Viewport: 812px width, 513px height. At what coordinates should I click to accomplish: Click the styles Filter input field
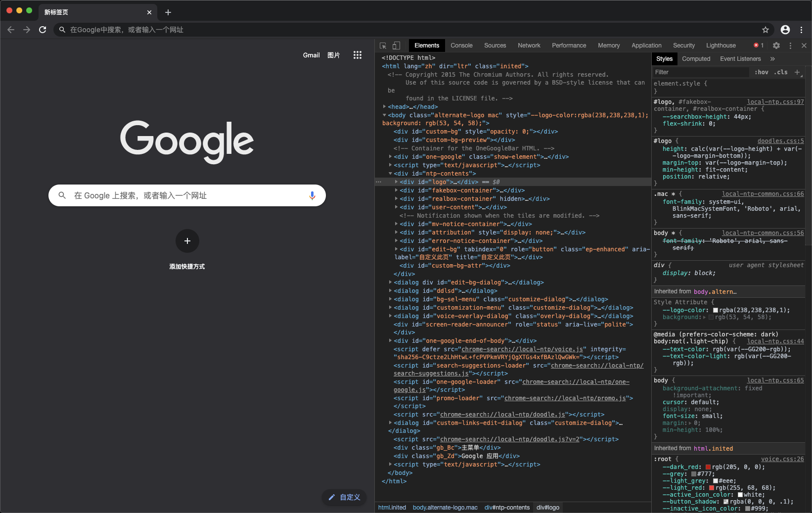(701, 72)
